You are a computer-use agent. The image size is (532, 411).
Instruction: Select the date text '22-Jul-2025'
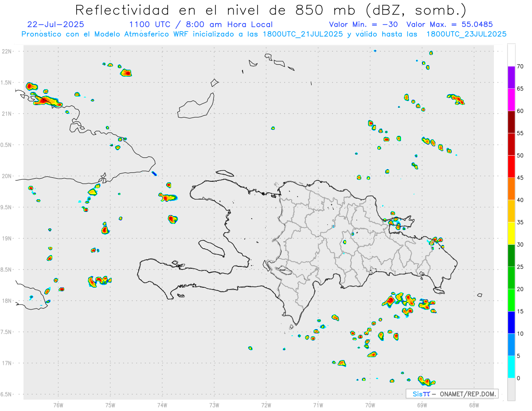[55, 24]
